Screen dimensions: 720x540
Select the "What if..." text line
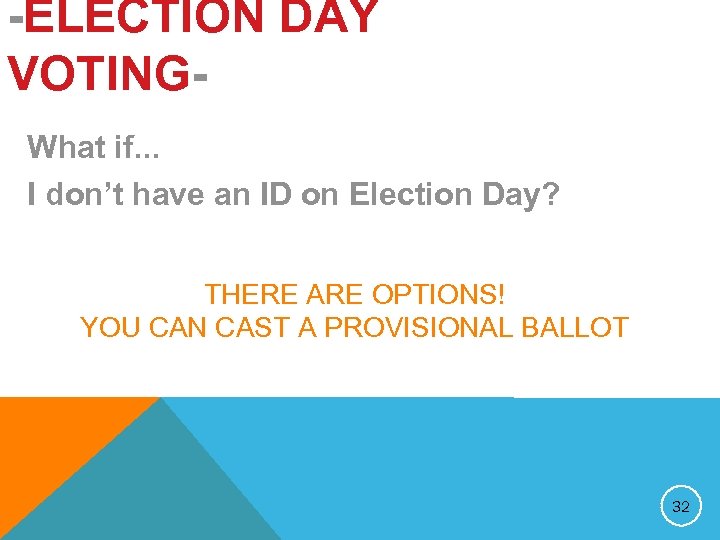pyautogui.click(x=94, y=147)
